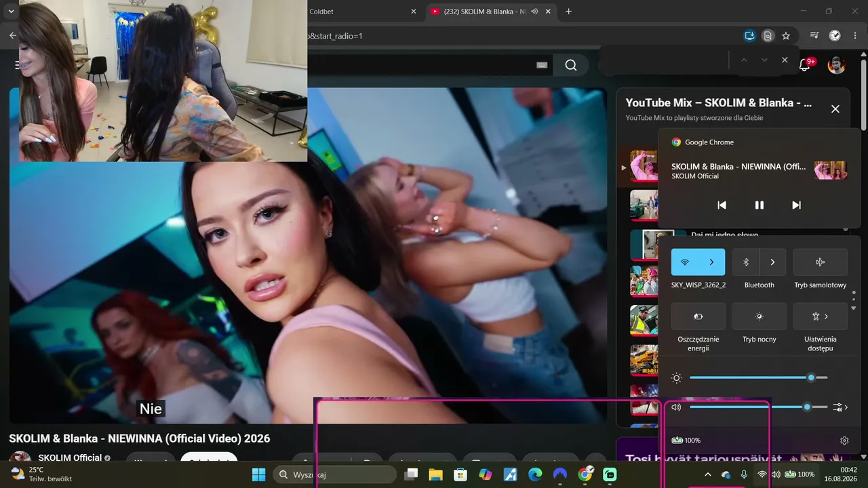
Task: Close the find-in-page bar
Action: [785, 60]
